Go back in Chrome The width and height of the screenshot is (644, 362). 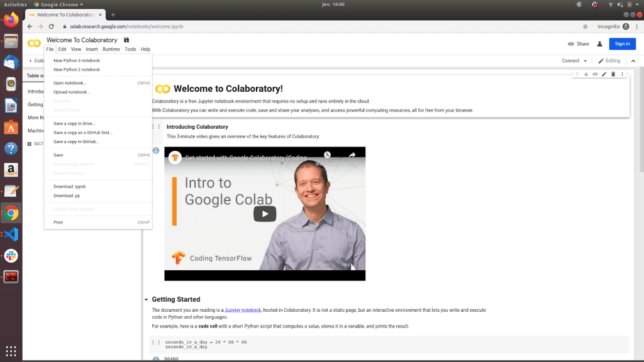tap(30, 26)
